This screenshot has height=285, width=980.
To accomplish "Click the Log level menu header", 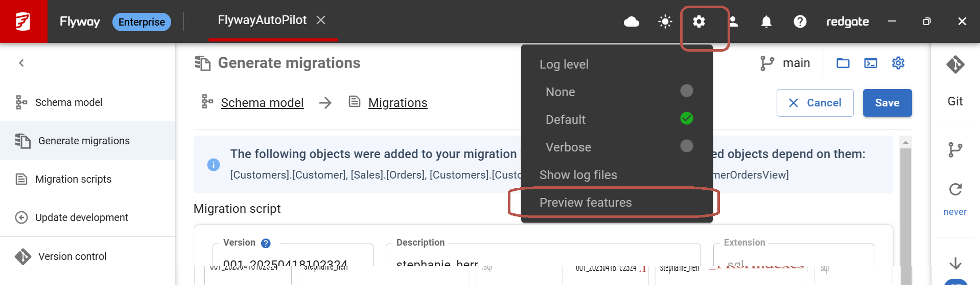I will pos(564,64).
